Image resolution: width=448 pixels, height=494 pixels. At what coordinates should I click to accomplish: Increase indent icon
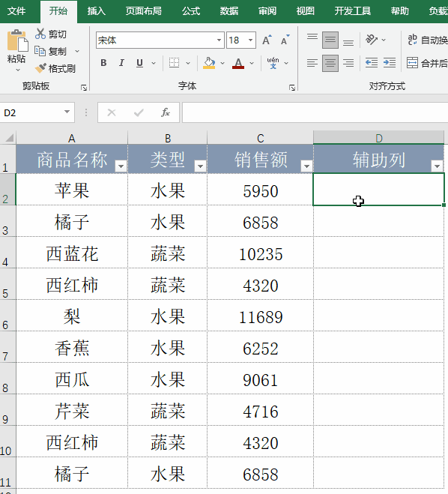[390, 63]
